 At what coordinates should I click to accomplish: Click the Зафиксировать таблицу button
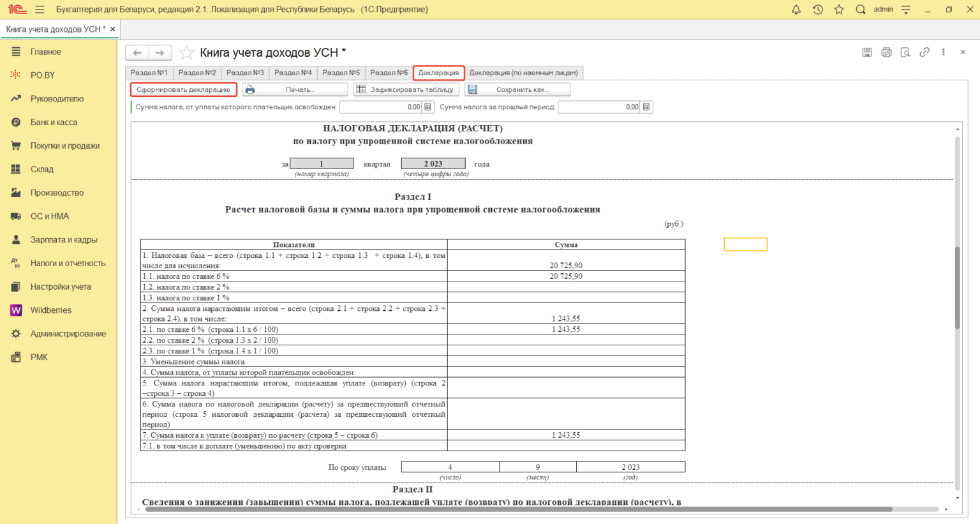pyautogui.click(x=406, y=89)
